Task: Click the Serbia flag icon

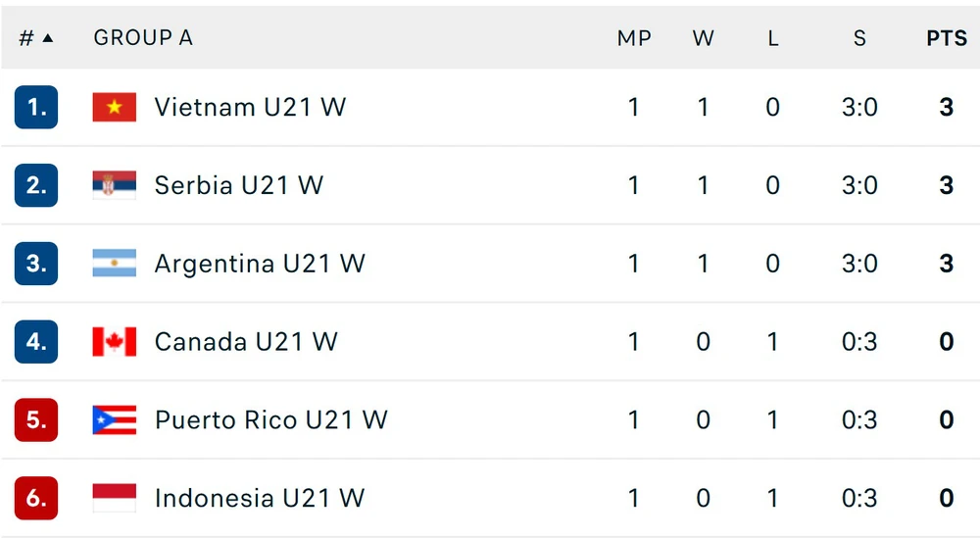Action: 115,185
